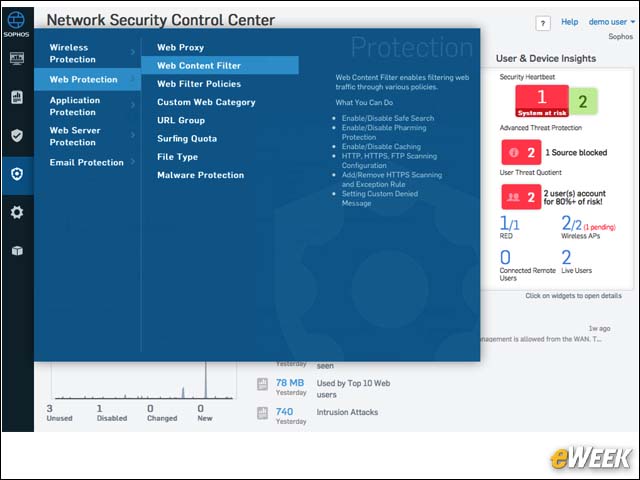Open File Type submenu item
Screen dimensions: 640x480
(x=177, y=157)
